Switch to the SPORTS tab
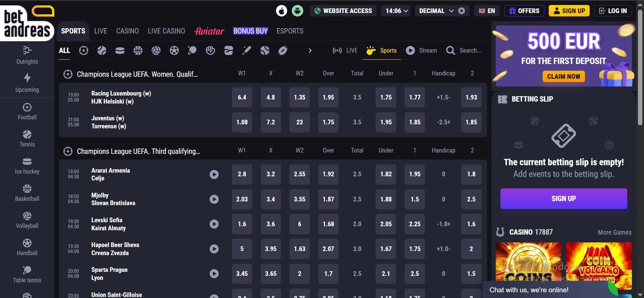Screen dimensions: 644x298 click(x=73, y=31)
